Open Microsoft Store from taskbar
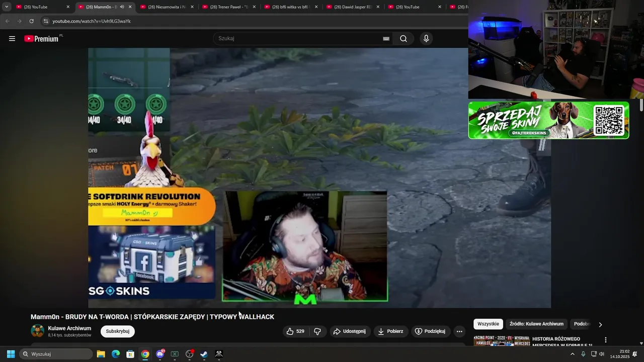 pos(130,354)
